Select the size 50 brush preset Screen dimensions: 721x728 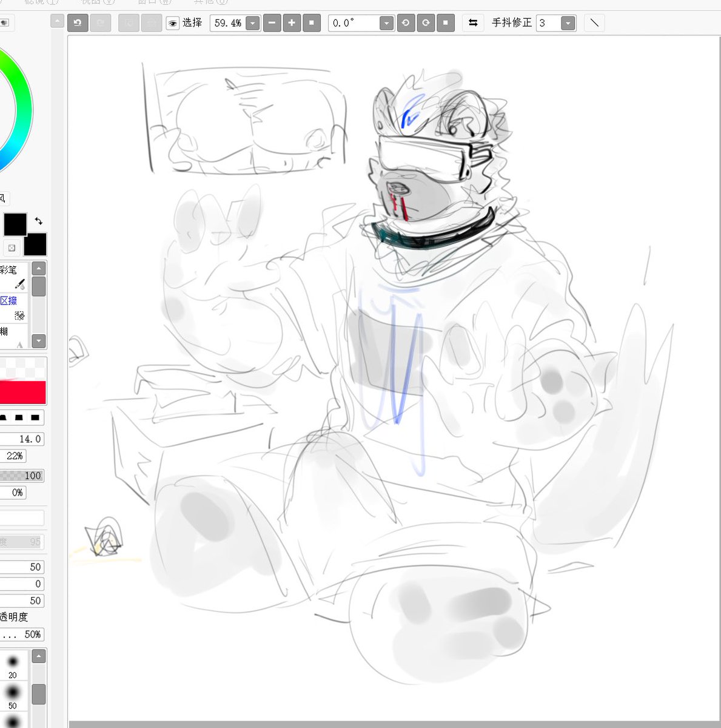[13, 696]
